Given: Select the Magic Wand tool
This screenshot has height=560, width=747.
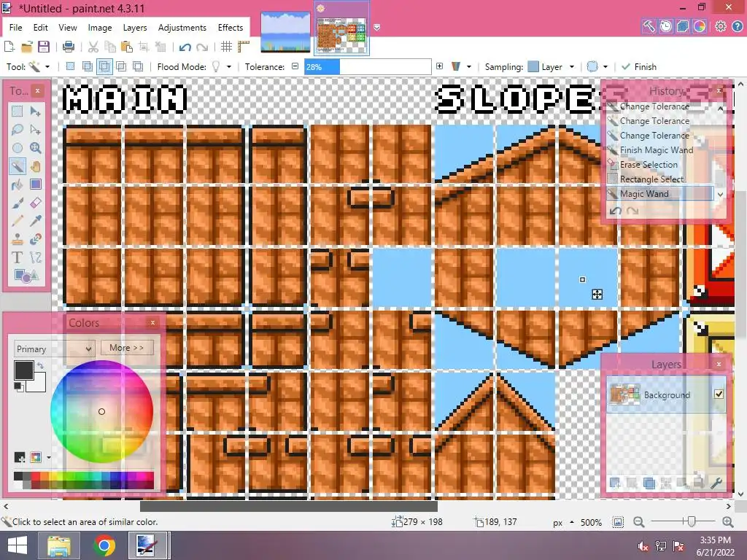Looking at the screenshot, I should [18, 166].
